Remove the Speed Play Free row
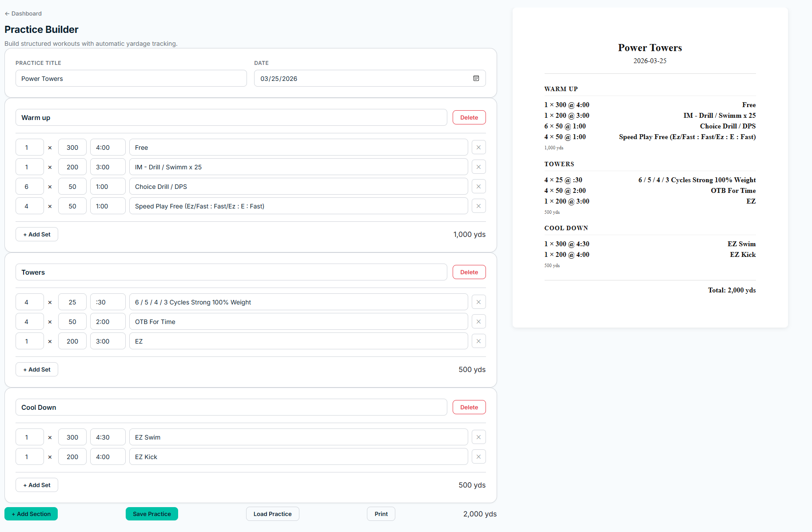 (x=478, y=206)
